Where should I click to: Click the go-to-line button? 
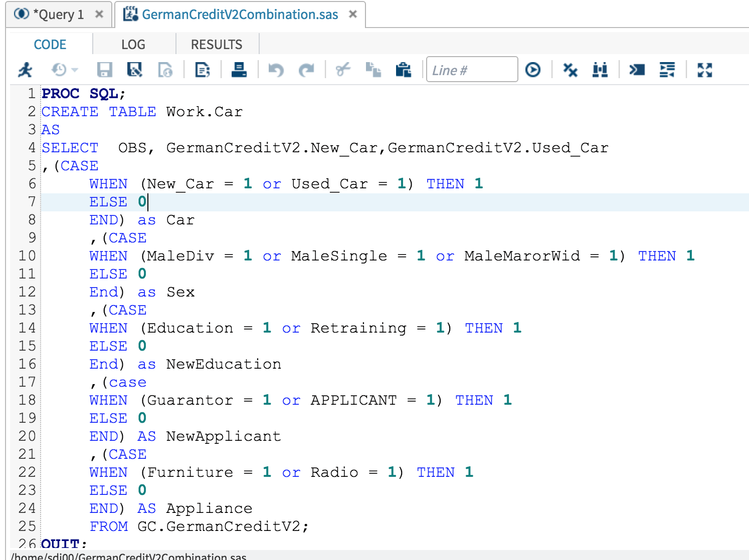[533, 70]
